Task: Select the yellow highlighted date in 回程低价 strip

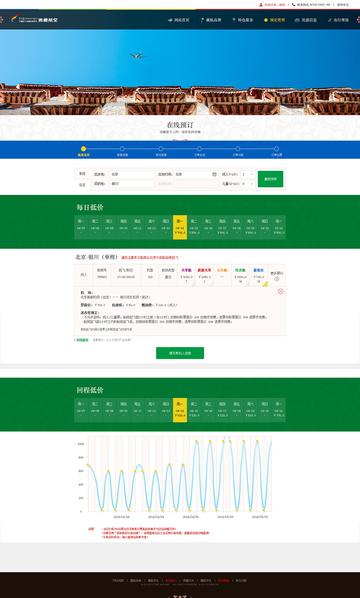Action: [180, 410]
